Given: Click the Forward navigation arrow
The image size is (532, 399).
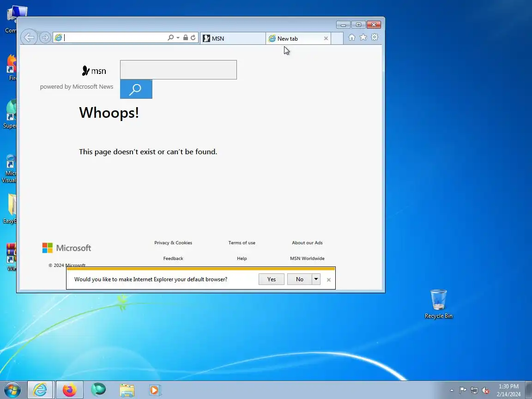Looking at the screenshot, I should pyautogui.click(x=45, y=37).
